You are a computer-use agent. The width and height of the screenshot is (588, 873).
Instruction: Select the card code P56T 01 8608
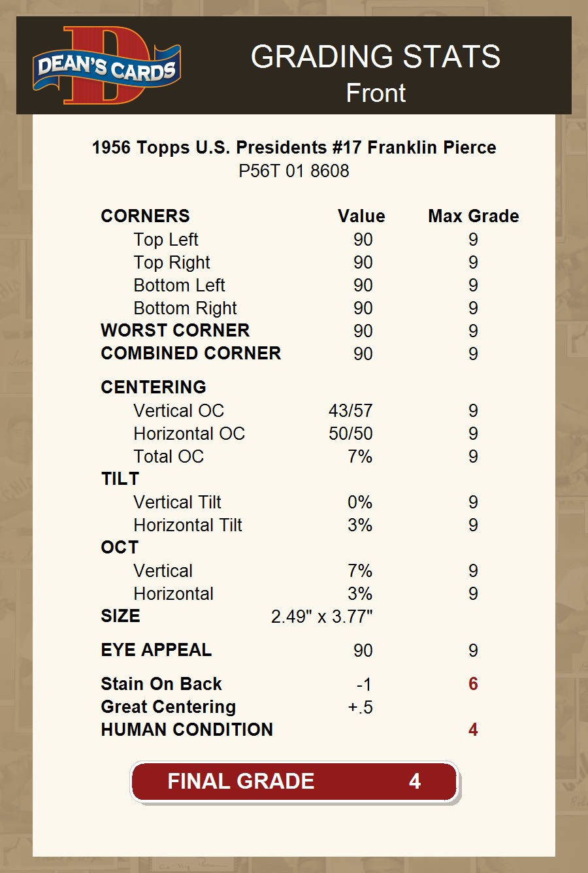point(294,171)
